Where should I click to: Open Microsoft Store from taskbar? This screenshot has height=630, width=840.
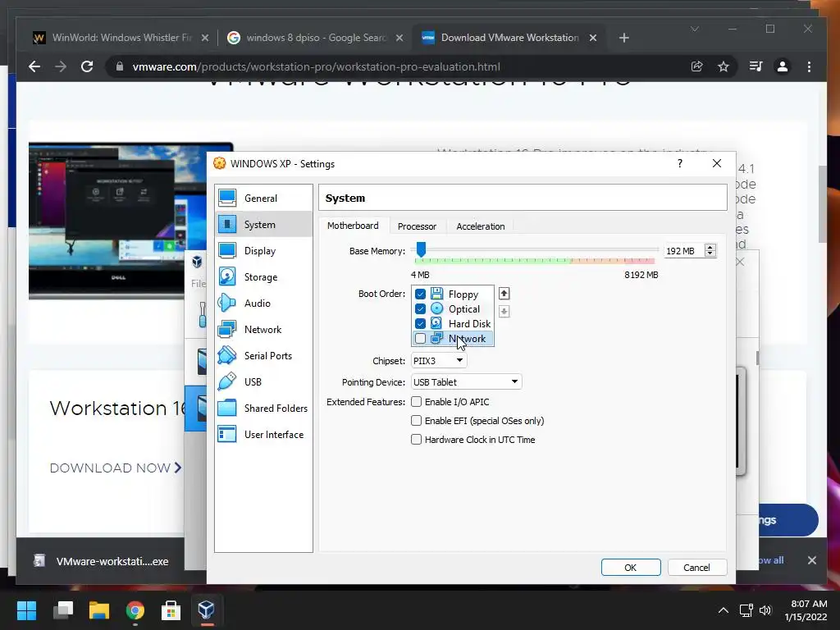click(171, 609)
